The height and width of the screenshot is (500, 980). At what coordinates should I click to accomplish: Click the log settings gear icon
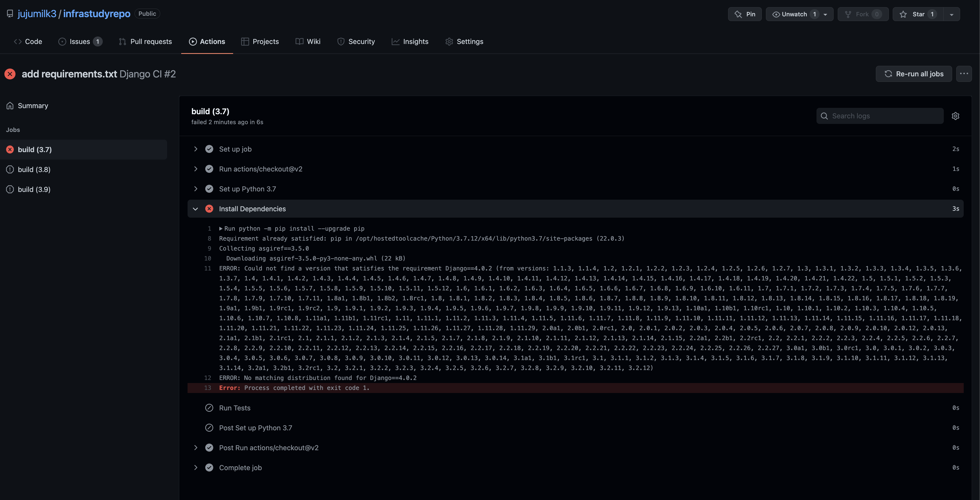pyautogui.click(x=955, y=116)
